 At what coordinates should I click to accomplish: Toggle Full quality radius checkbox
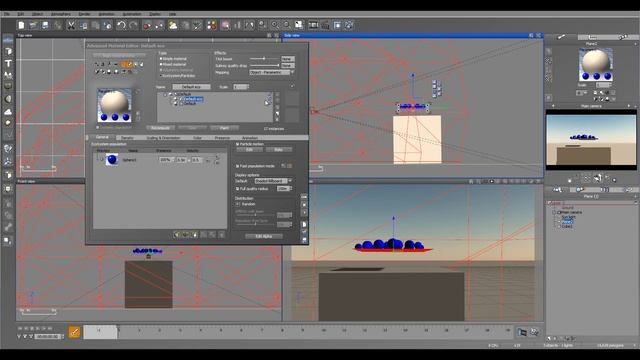click(238, 189)
